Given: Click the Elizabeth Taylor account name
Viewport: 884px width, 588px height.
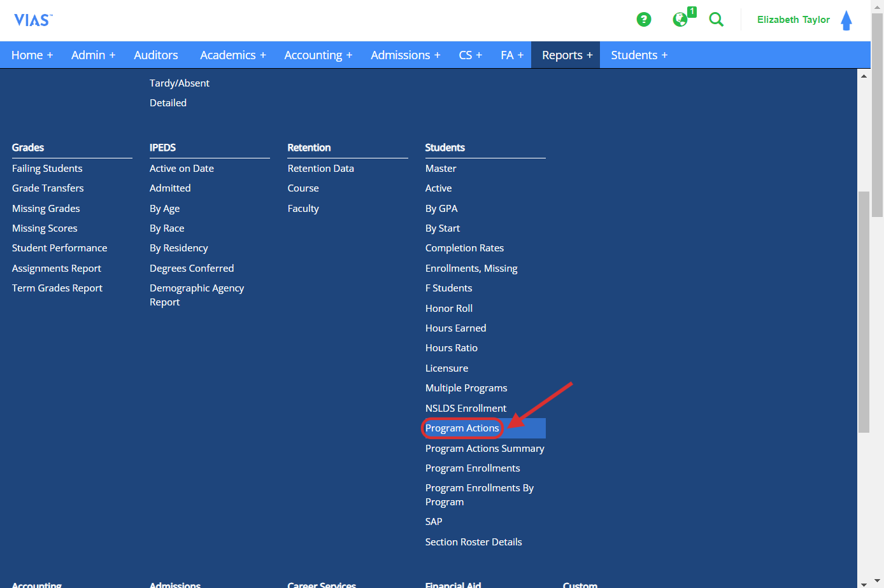Looking at the screenshot, I should point(793,20).
